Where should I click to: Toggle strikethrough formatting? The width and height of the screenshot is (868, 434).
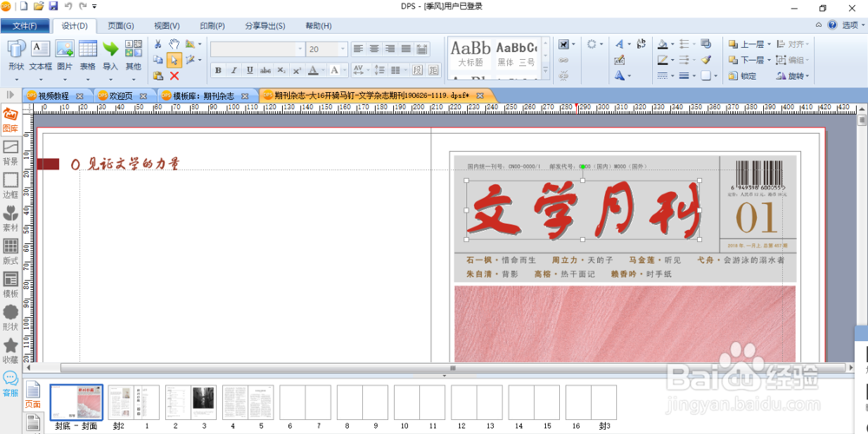tap(266, 70)
